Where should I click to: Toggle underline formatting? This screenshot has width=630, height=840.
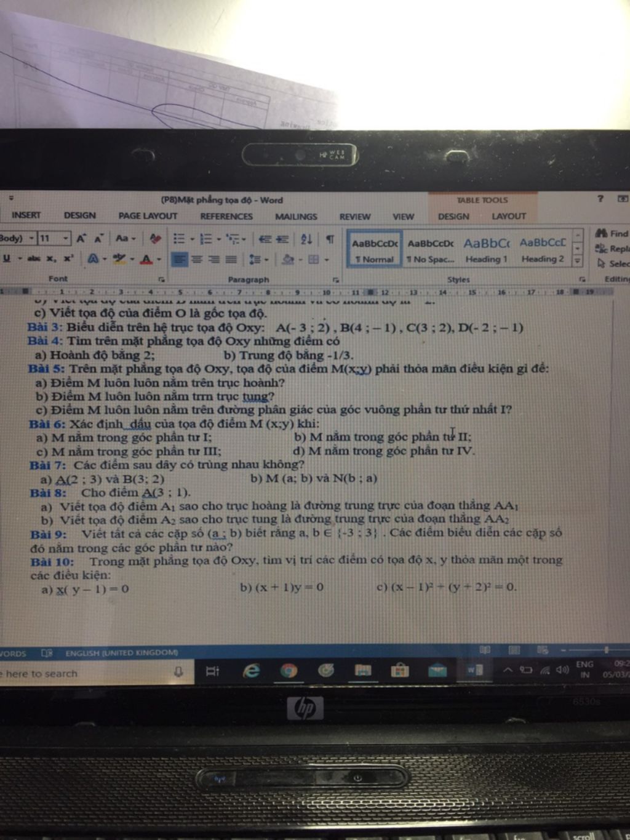click(7, 258)
